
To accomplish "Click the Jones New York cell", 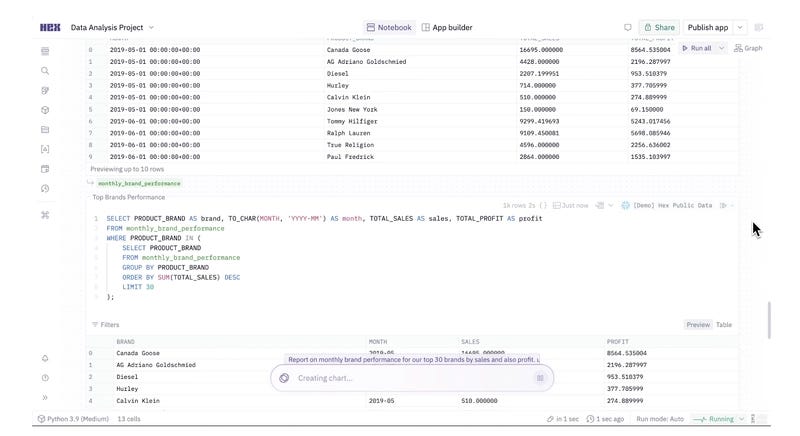I will point(352,110).
